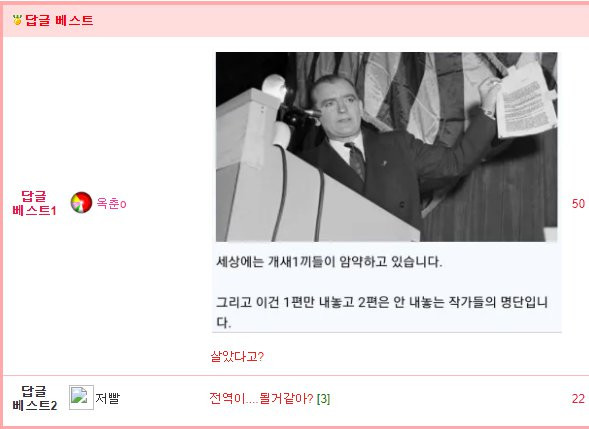Image resolution: width=589 pixels, height=429 pixels.
Task: Select the 그리고 이건 1편만 caption text
Action: point(382,312)
